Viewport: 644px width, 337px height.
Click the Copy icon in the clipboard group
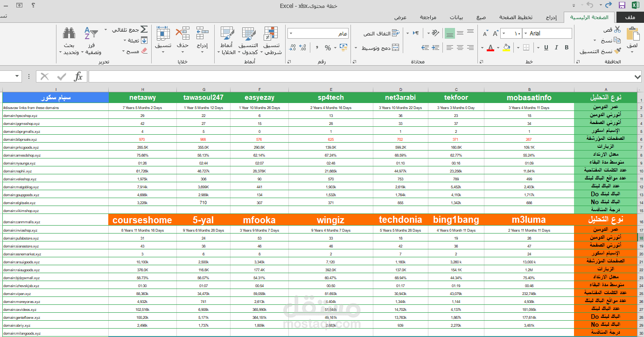pyautogui.click(x=617, y=40)
